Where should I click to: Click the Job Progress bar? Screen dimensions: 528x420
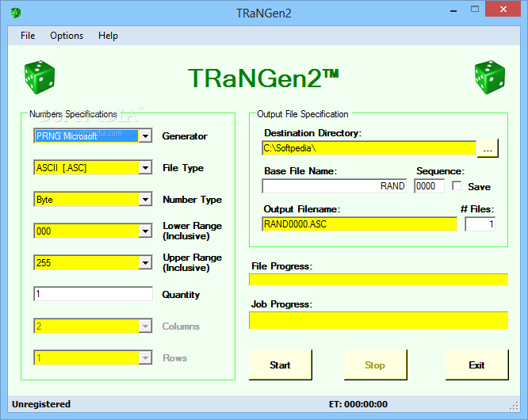coord(378,320)
